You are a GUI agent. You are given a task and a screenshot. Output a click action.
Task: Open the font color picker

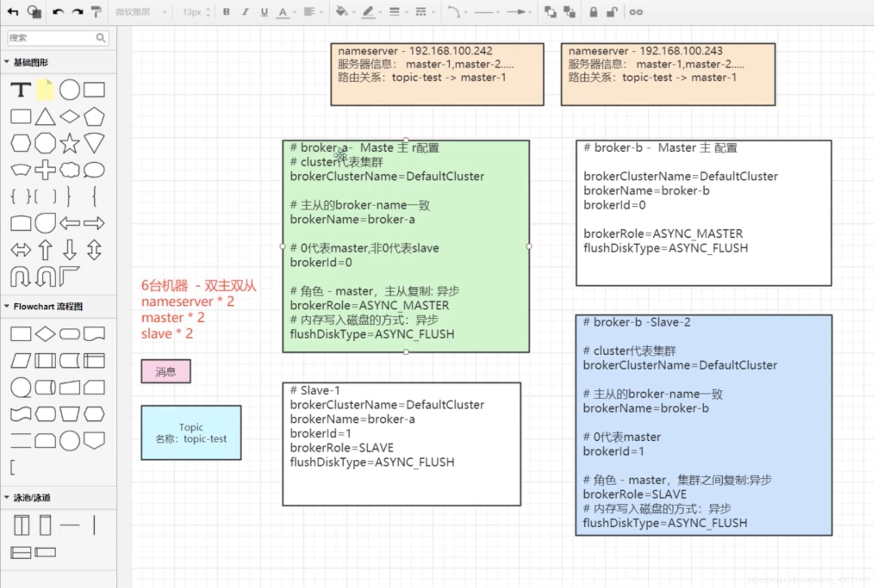pos(286,12)
